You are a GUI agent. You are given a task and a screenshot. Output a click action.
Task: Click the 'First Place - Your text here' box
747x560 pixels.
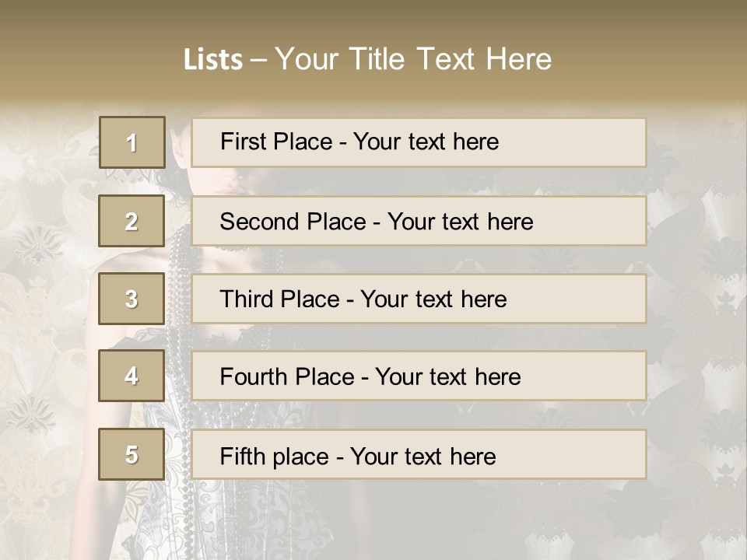point(419,142)
